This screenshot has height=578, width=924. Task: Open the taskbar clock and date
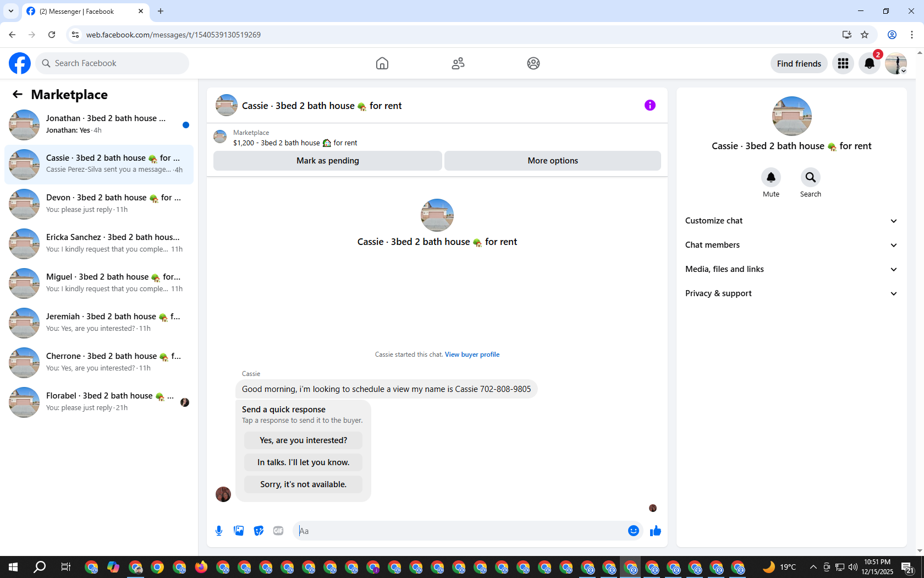pyautogui.click(x=877, y=567)
